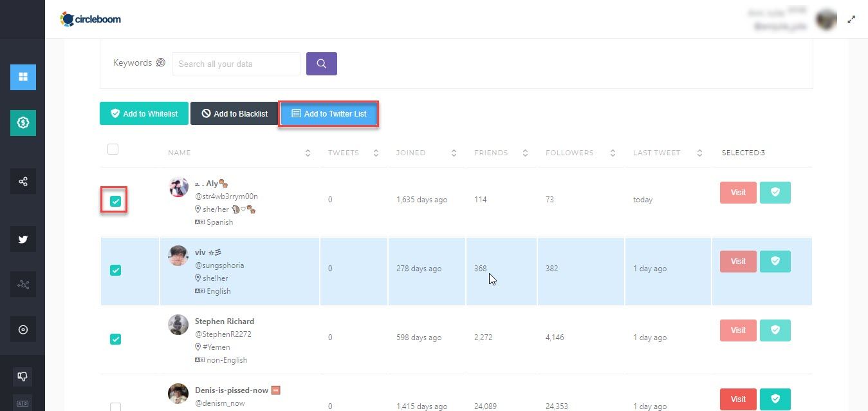Toggle the select-all checkbox in table header
The image size is (868, 411).
tap(113, 149)
